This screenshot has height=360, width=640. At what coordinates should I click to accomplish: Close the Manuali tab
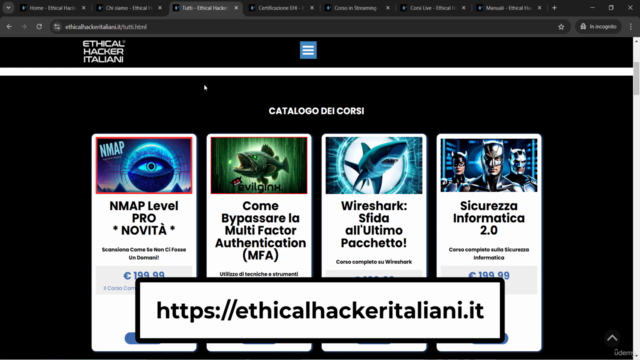pos(540,8)
